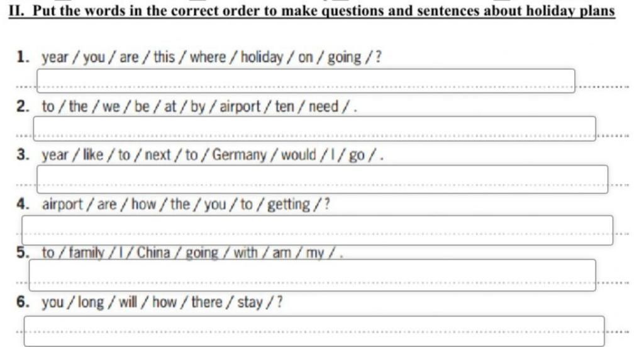The height and width of the screenshot is (347, 644).
Task: Click the word 'need' in question 2
Action: 324,106
